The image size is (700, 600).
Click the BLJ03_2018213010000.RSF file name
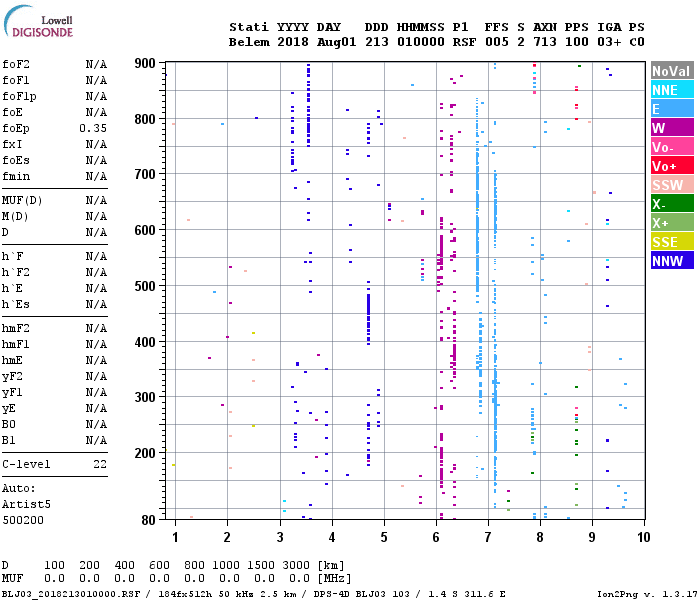click(x=71, y=594)
